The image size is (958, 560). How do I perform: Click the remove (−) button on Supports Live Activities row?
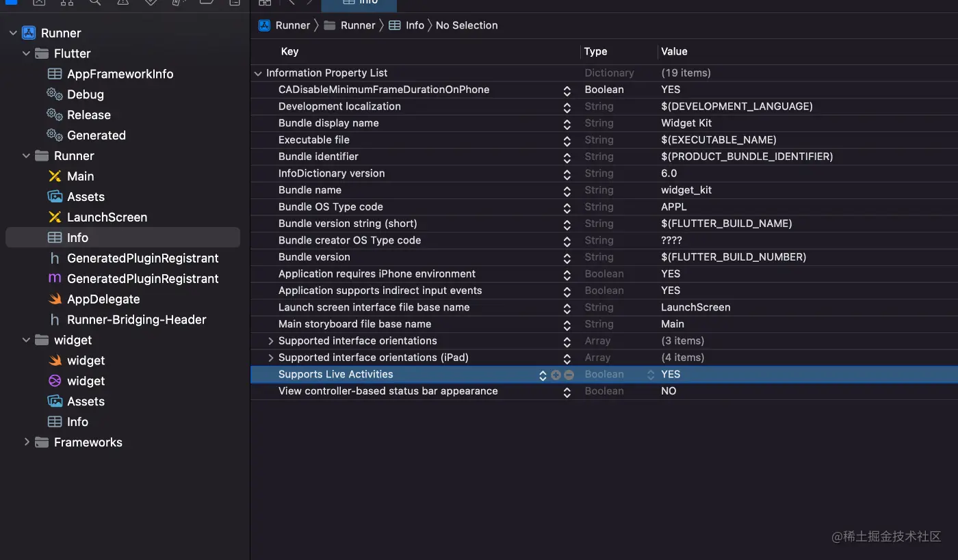point(569,375)
